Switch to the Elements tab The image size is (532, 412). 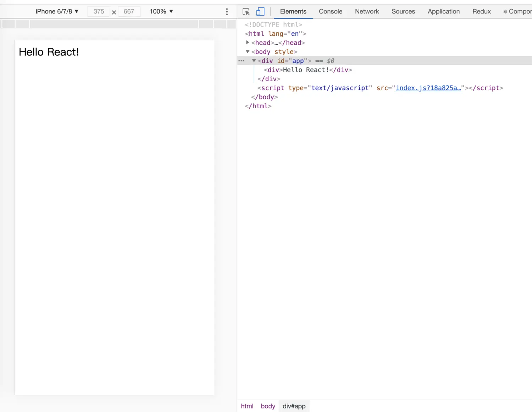click(x=293, y=11)
